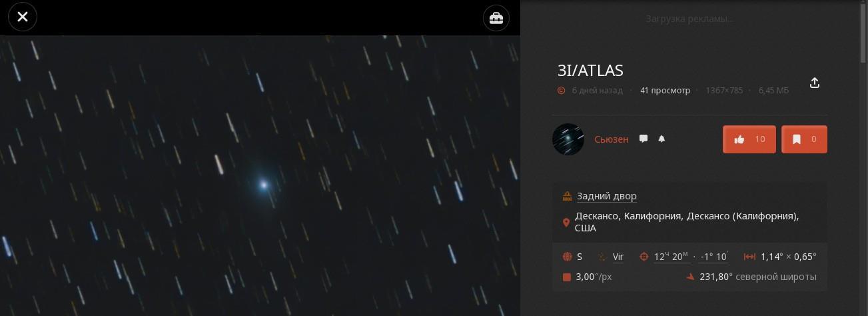The height and width of the screenshot is (316, 868).
Task: Click the copyright icon under the title
Action: [x=561, y=90]
